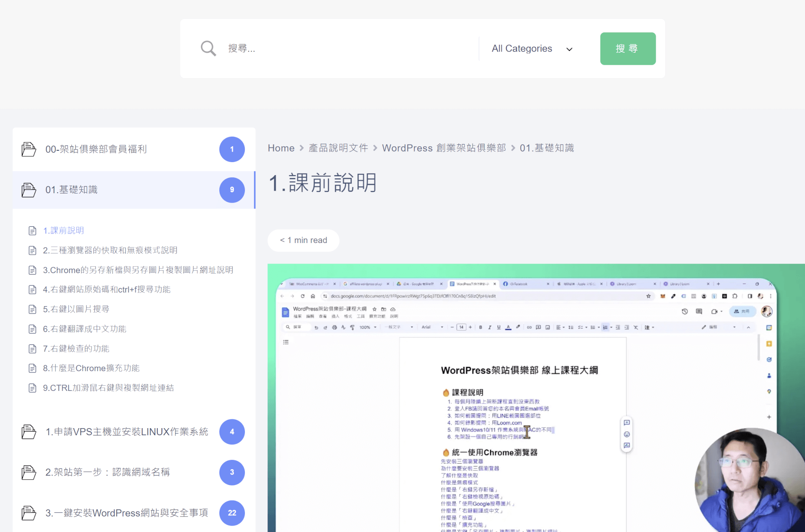This screenshot has width=805, height=532.
Task: Click the count badge showing 4
Action: 232,431
